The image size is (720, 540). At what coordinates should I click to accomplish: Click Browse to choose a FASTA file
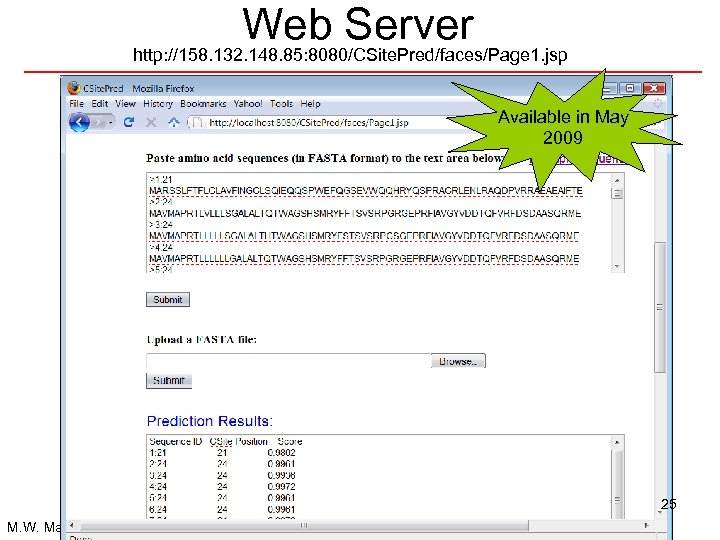click(458, 361)
